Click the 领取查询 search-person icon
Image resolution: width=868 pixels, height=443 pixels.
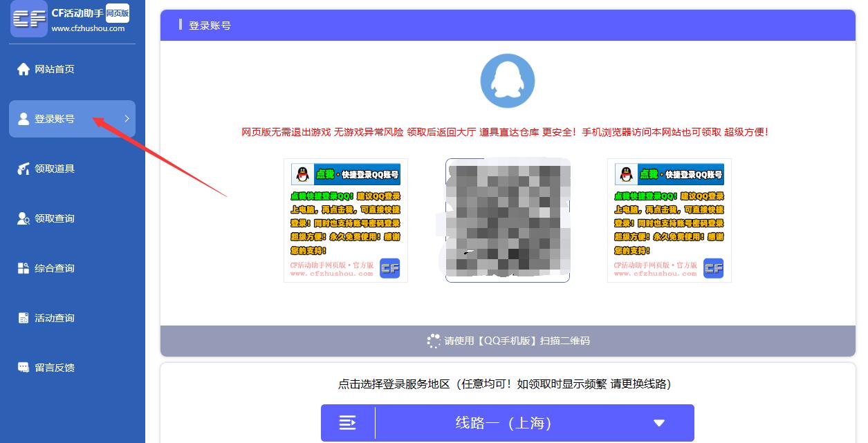tap(24, 218)
